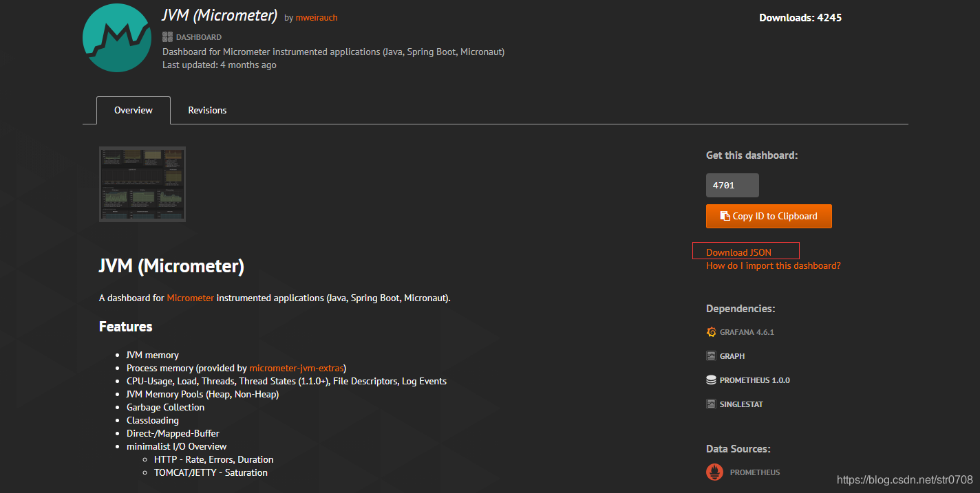This screenshot has height=493, width=980.
Task: Click the 'Classloading' feature item
Action: (x=153, y=420)
